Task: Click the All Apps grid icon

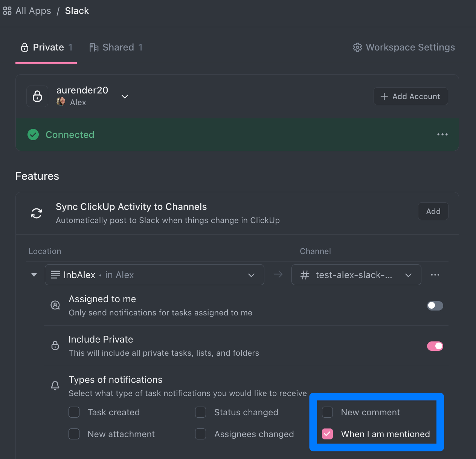Action: click(7, 11)
